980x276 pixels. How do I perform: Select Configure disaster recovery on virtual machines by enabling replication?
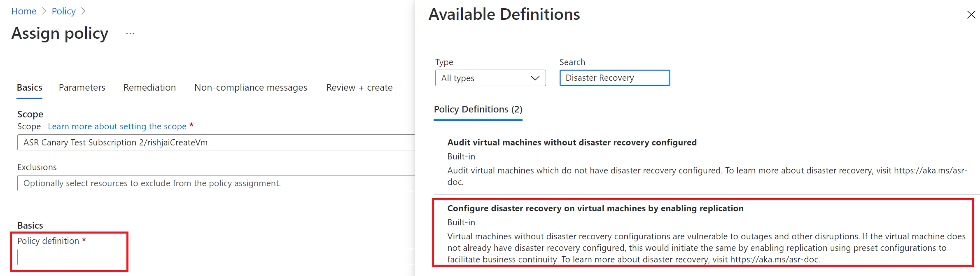click(x=707, y=234)
